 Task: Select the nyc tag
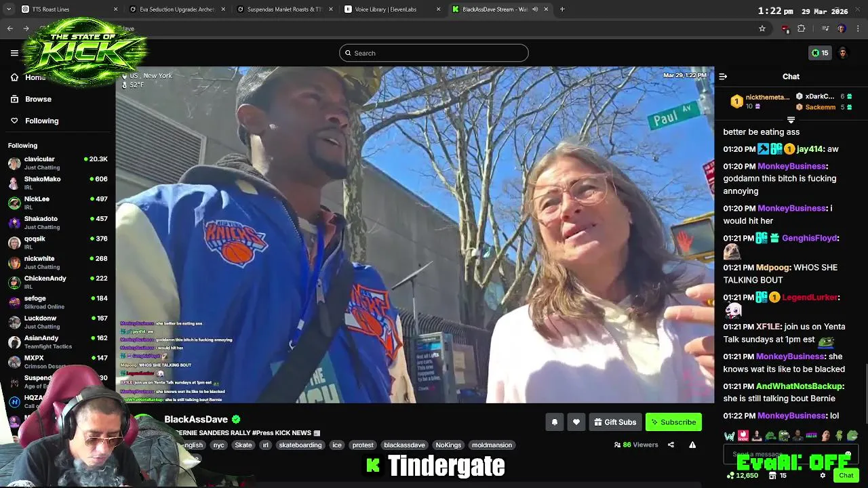pos(218,445)
